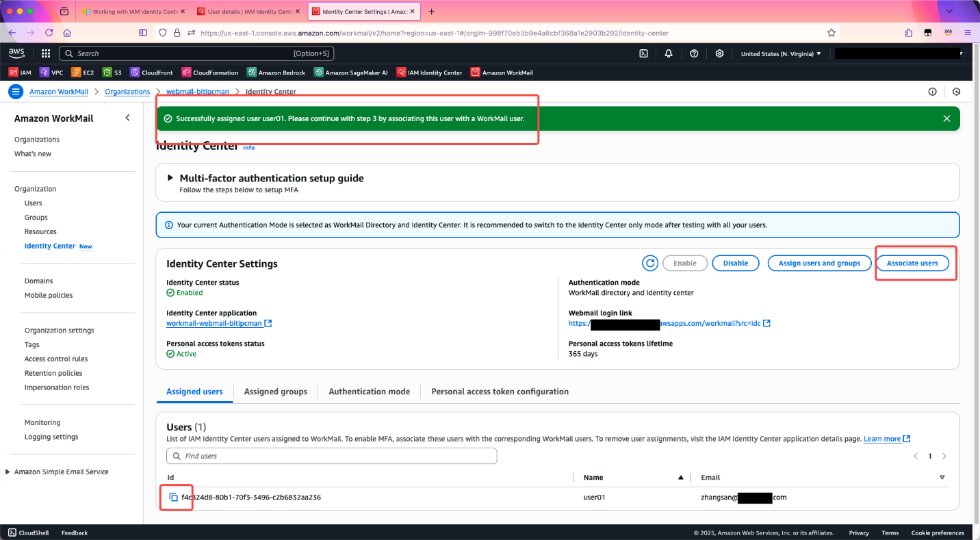The width and height of the screenshot is (980, 540).
Task: Open Groups in the side navigation
Action: coord(36,218)
